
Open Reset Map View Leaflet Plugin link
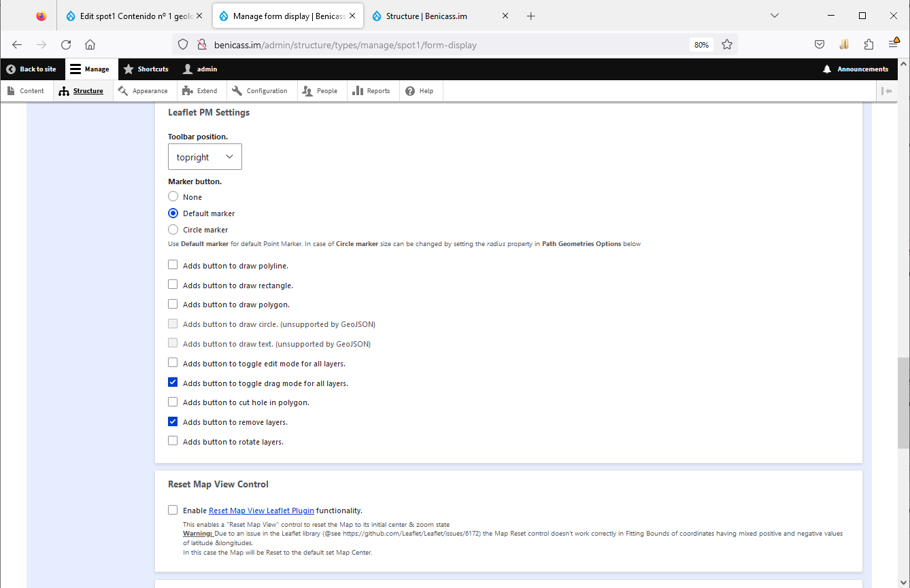click(261, 511)
